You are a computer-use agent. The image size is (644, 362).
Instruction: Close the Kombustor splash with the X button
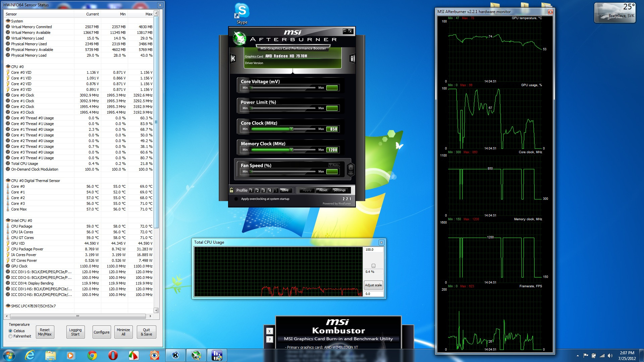coord(269,331)
